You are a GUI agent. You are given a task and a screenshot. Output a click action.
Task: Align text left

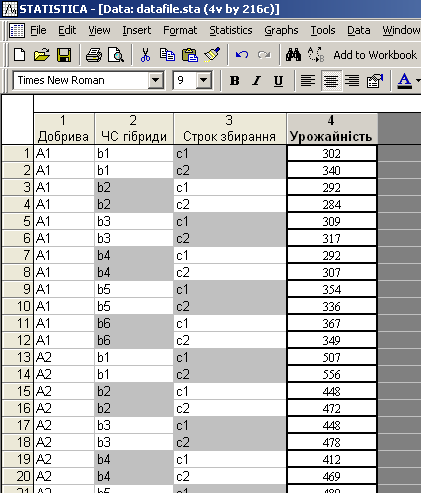[308, 80]
